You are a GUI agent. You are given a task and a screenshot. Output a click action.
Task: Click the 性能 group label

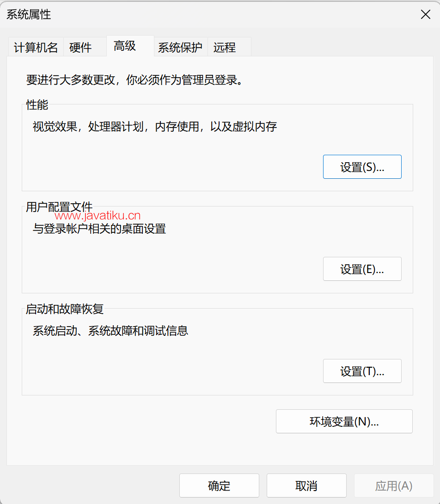click(37, 105)
